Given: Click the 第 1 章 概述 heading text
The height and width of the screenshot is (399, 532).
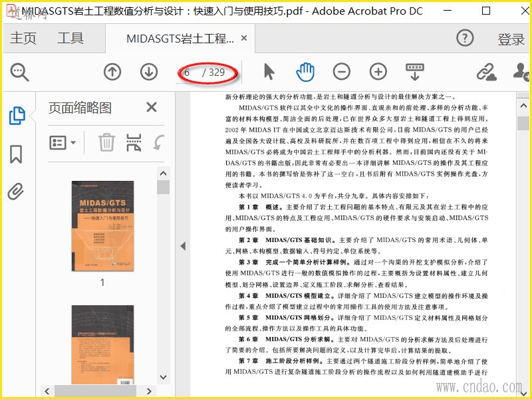Looking at the screenshot, I should tap(260, 207).
